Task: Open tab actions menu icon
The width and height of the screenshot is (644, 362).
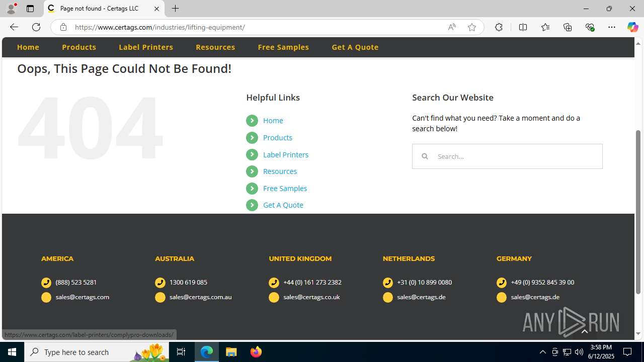Action: [30, 9]
